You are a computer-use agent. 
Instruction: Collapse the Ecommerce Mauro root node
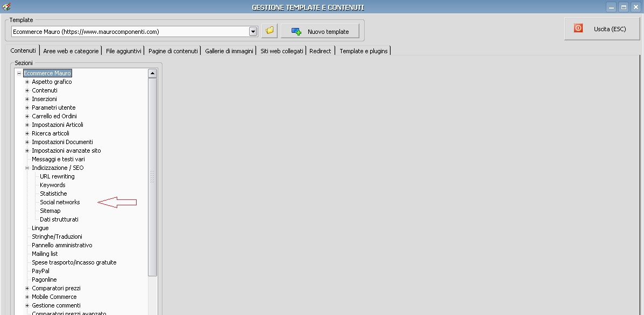coord(19,74)
